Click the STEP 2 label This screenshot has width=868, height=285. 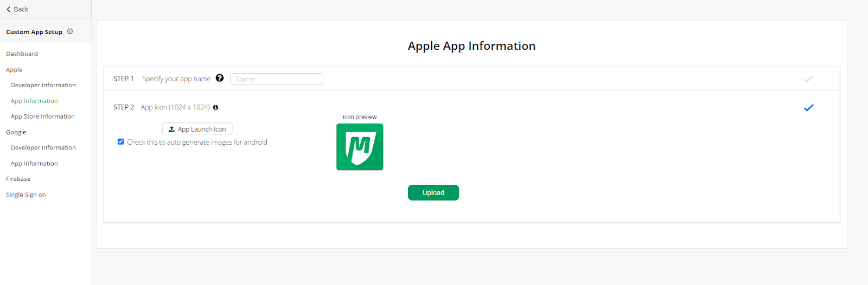click(124, 107)
